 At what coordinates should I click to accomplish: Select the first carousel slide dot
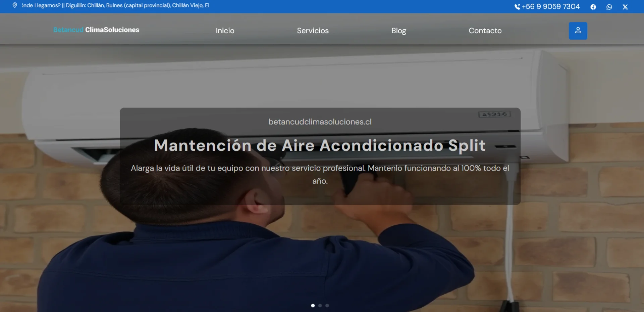(313, 306)
